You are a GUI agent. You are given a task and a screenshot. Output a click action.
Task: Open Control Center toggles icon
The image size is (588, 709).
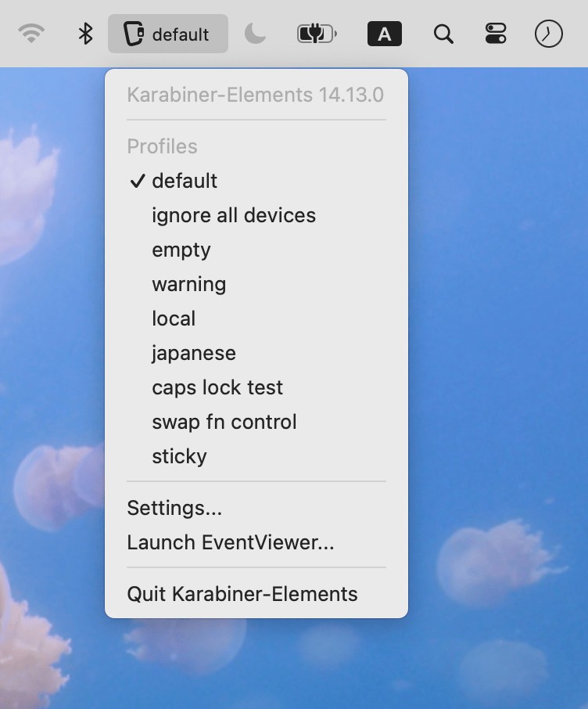click(x=496, y=34)
